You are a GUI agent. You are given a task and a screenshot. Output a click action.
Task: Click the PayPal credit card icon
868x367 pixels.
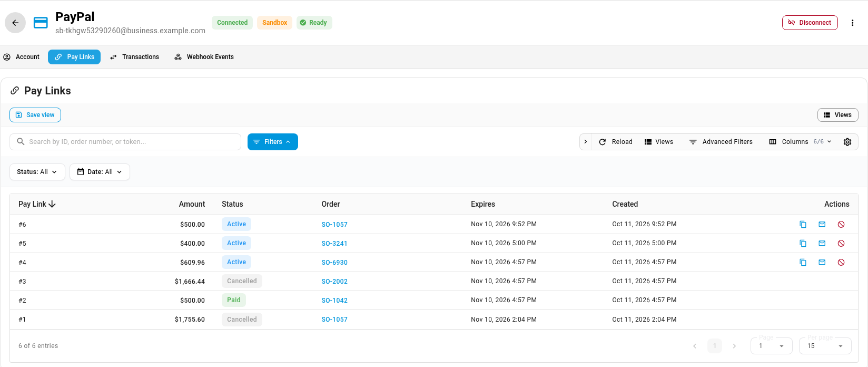41,23
